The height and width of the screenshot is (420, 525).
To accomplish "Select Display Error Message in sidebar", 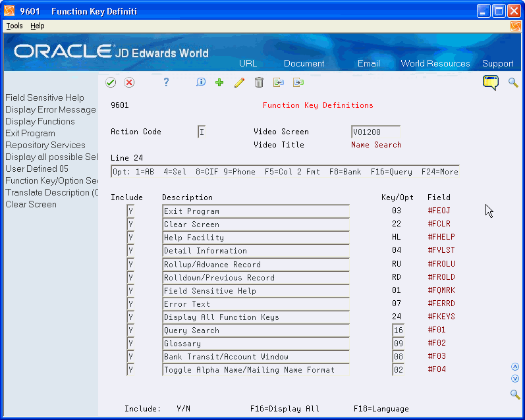I will 51,109.
